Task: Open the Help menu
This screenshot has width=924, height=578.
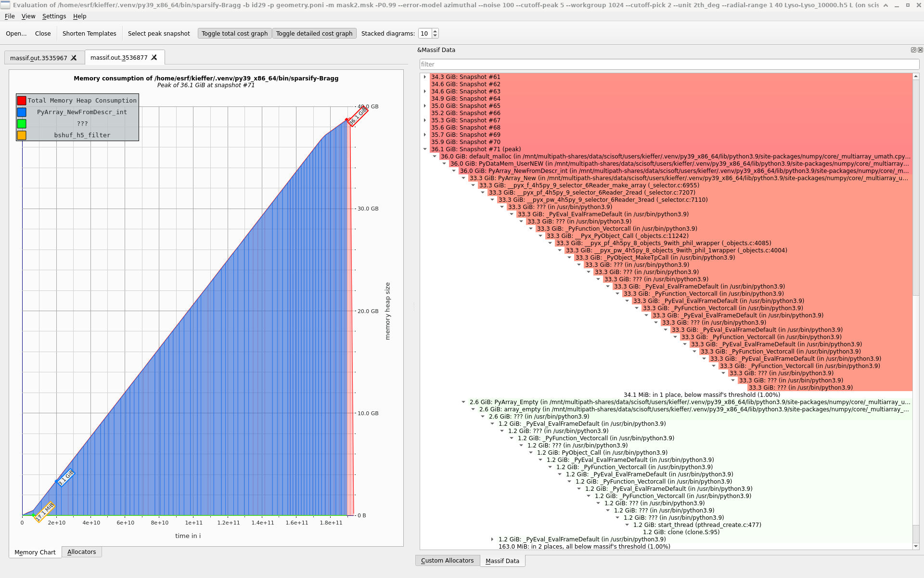Action: pos(79,16)
